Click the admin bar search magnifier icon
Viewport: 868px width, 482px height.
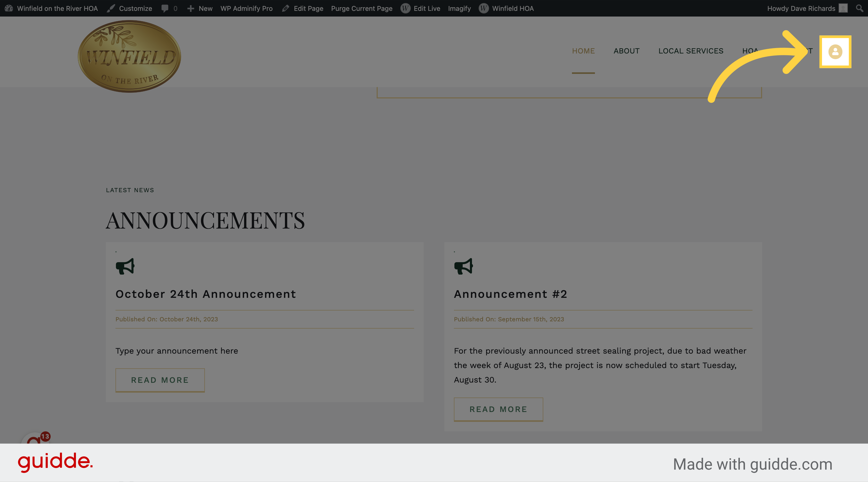pyautogui.click(x=859, y=8)
